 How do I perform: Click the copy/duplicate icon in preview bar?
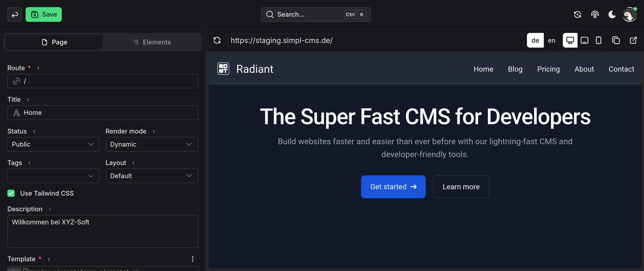(x=616, y=40)
